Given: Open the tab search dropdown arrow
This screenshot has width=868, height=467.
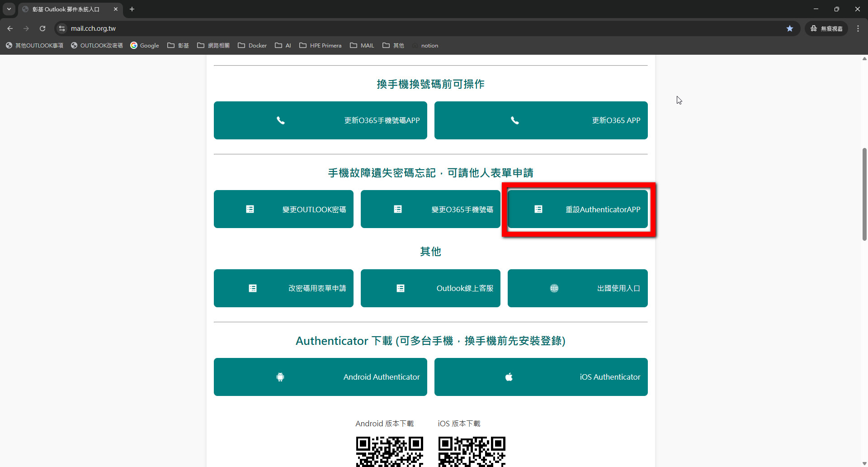Looking at the screenshot, I should pyautogui.click(x=9, y=9).
